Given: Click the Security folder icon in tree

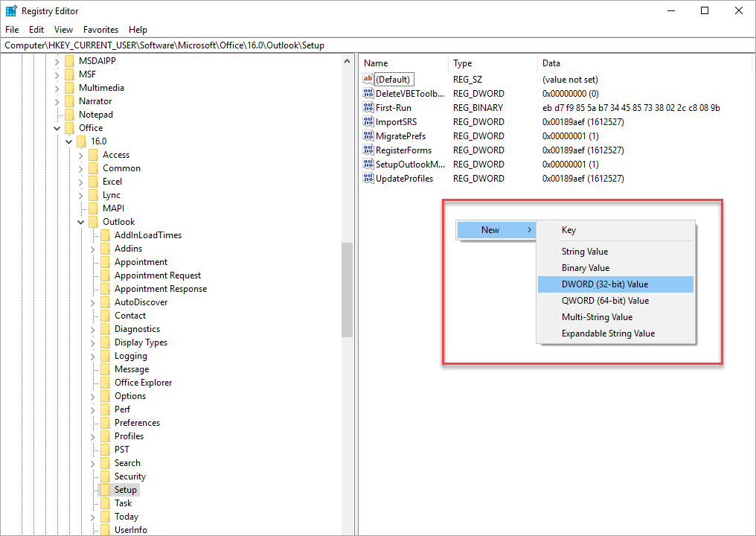Looking at the screenshot, I should pyautogui.click(x=105, y=476).
